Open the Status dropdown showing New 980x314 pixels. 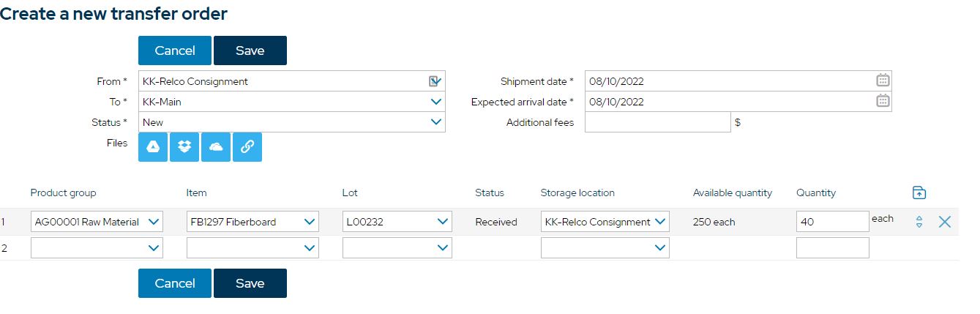pyautogui.click(x=292, y=122)
